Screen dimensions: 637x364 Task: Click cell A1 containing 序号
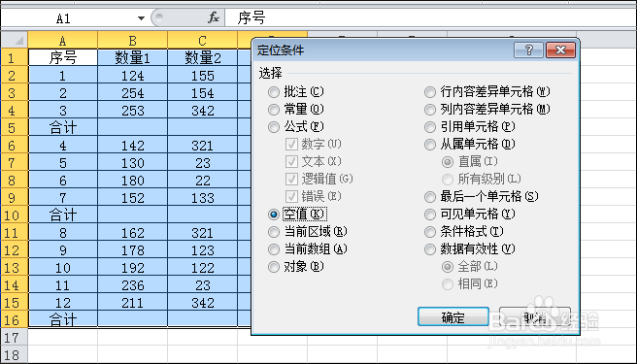click(x=63, y=57)
